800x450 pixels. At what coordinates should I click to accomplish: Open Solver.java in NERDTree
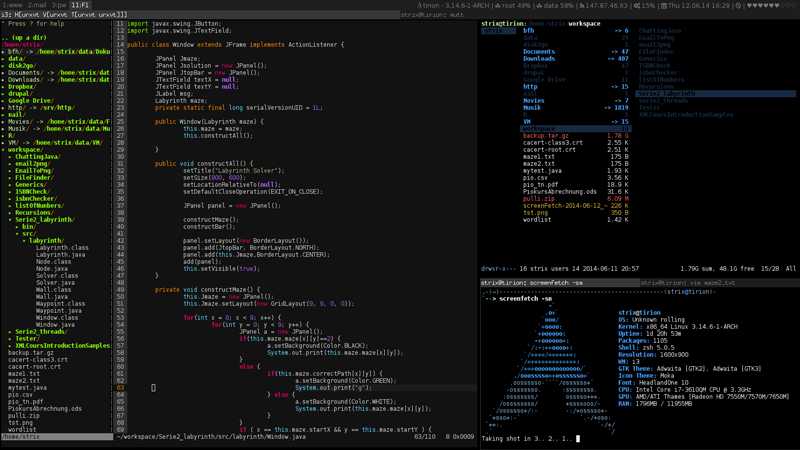(x=55, y=282)
